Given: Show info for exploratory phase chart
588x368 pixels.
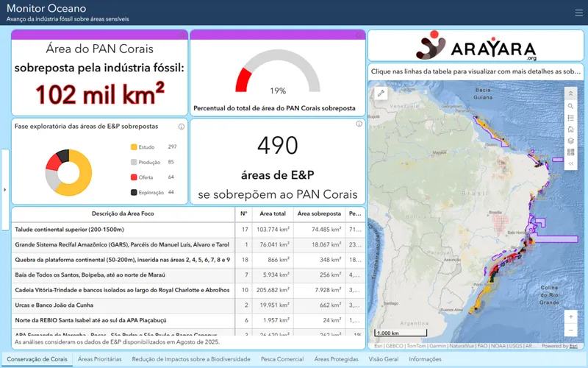Looking at the screenshot, I should 181,127.
